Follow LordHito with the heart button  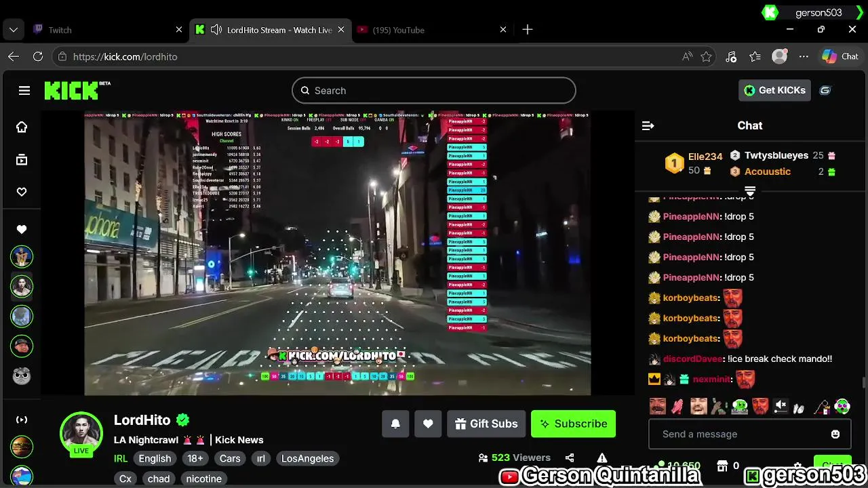click(428, 424)
